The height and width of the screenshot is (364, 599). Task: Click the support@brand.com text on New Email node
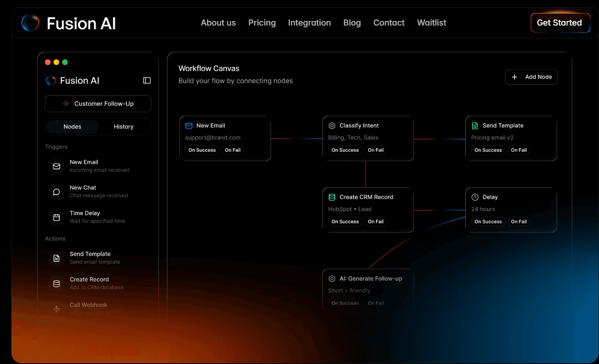click(213, 138)
